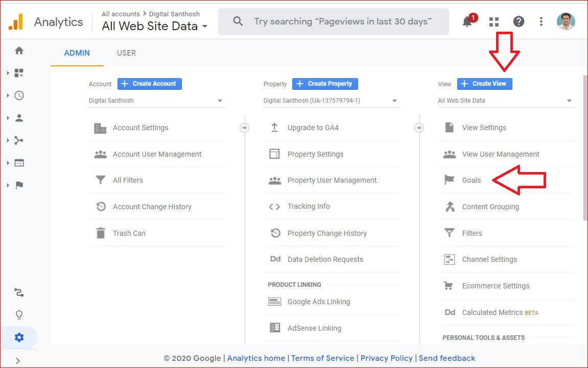Expand the sidebar with bottom chevron
Image resolution: width=588 pixels, height=368 pixels.
pyautogui.click(x=18, y=360)
